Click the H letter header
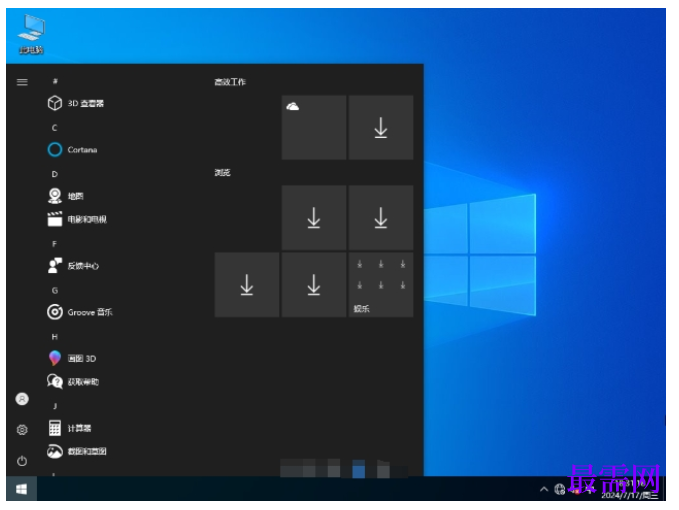Image resolution: width=679 pixels, height=510 pixels. 55,336
